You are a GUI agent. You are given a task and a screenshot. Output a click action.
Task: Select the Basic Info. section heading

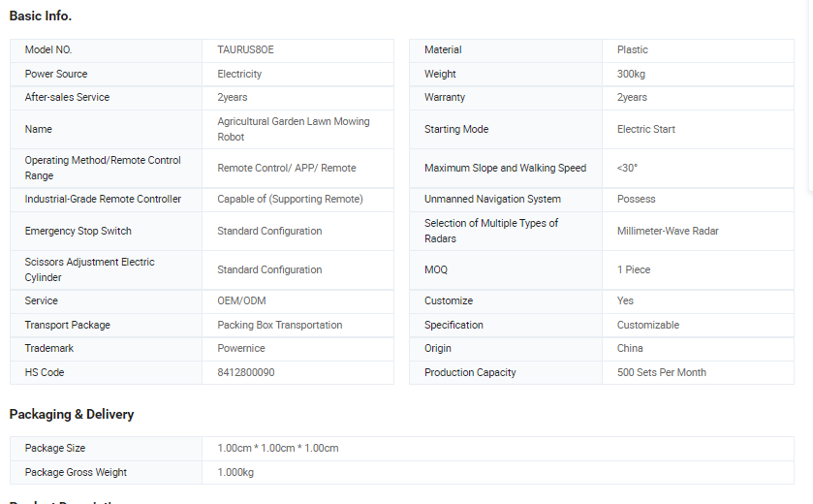point(41,16)
